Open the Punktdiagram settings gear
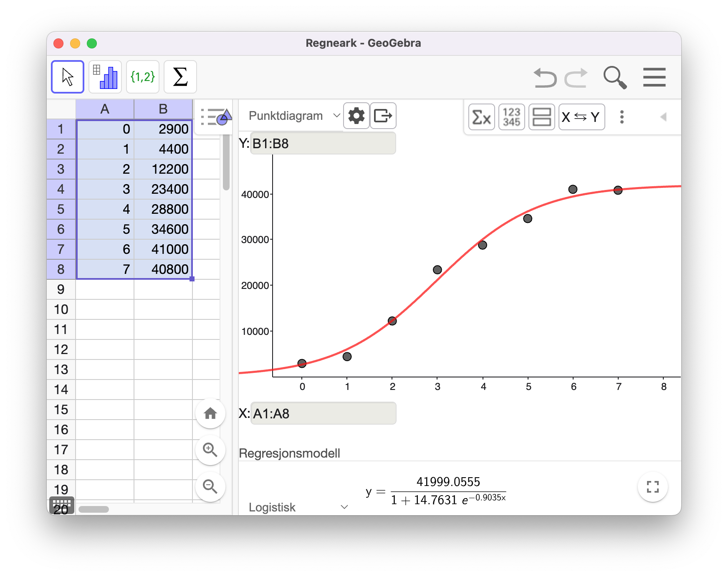Screen dimensions: 728x577 click(356, 116)
